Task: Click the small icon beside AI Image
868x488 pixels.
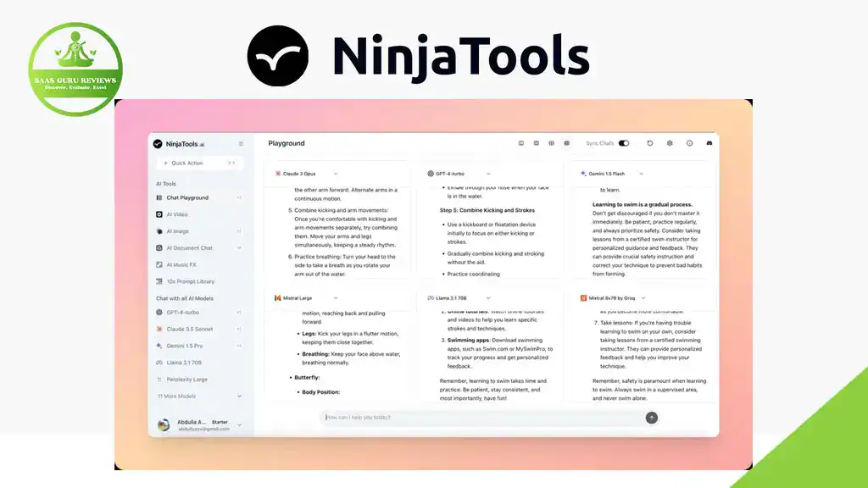Action: [x=239, y=231]
